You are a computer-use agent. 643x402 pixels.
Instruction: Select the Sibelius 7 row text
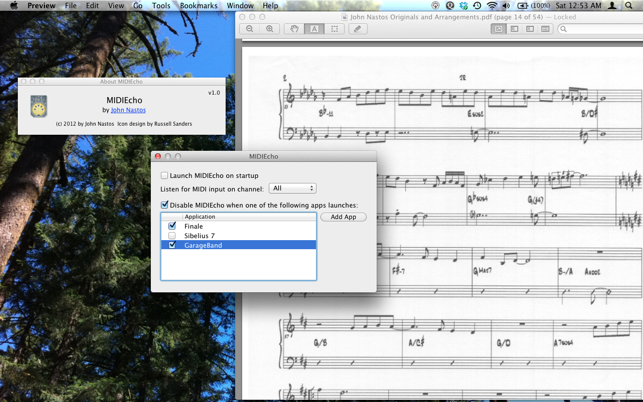click(199, 235)
